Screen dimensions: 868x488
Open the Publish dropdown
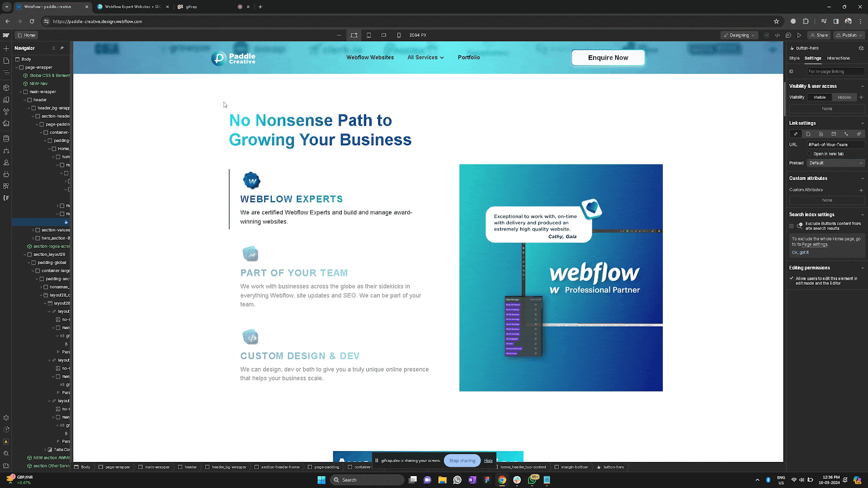(850, 35)
